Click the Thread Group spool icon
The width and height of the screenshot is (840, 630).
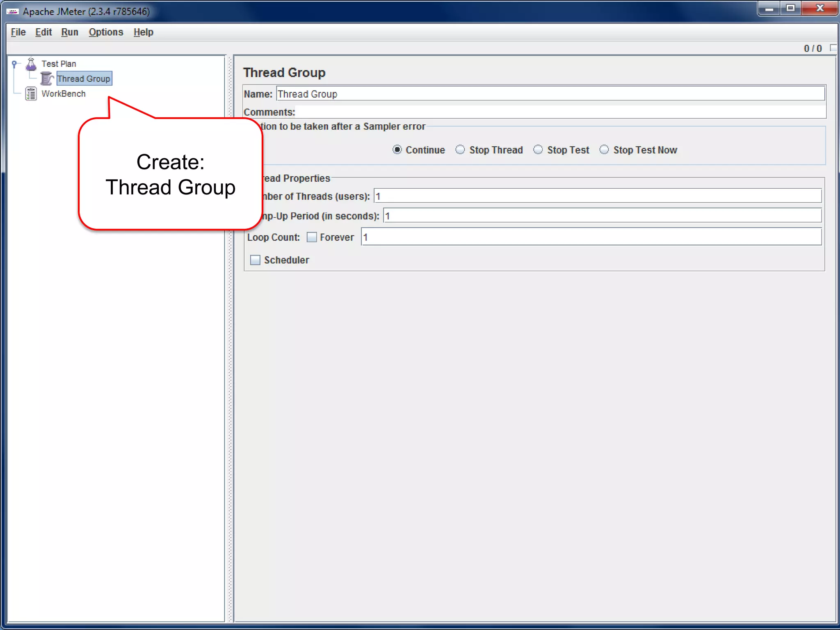coord(47,78)
